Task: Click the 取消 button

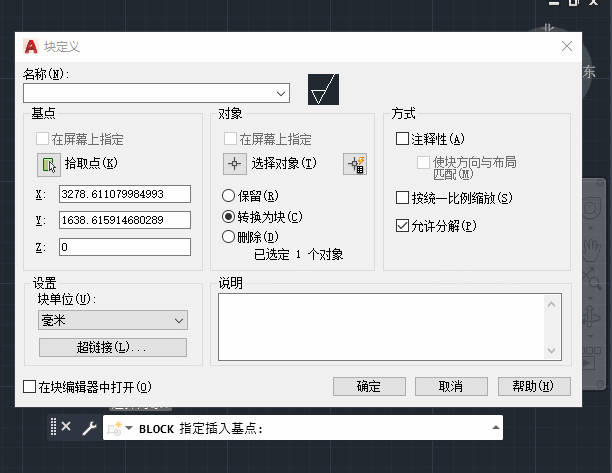Action: [451, 386]
